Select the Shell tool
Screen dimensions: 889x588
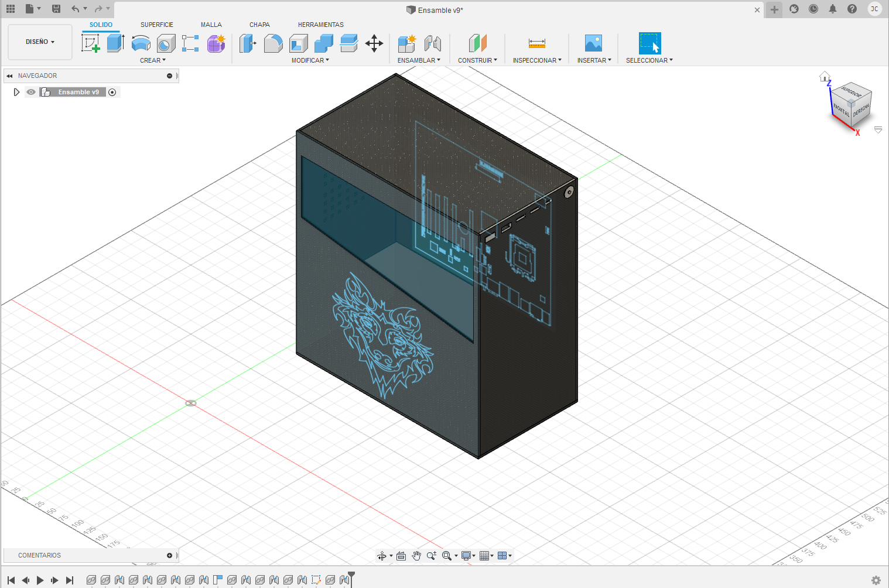[299, 43]
